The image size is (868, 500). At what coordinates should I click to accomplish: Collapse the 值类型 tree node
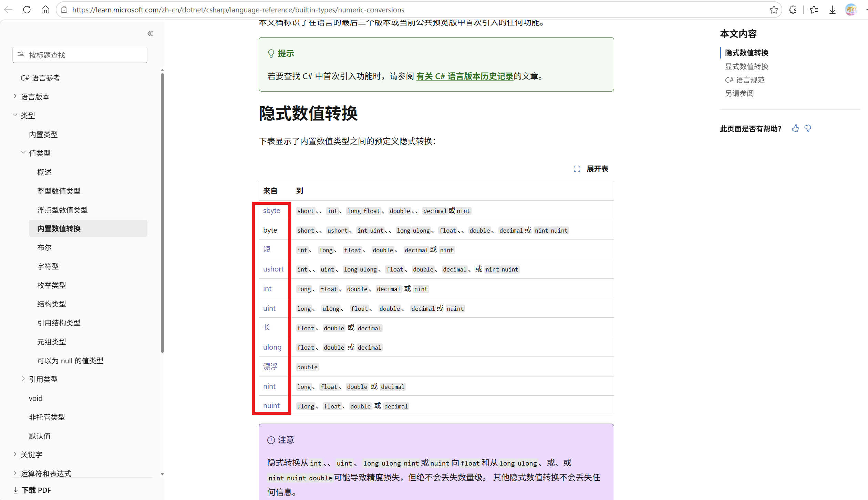pos(23,152)
